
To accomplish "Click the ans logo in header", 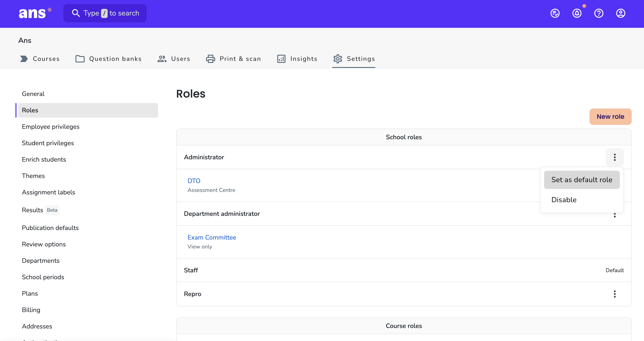I will pyautogui.click(x=35, y=13).
